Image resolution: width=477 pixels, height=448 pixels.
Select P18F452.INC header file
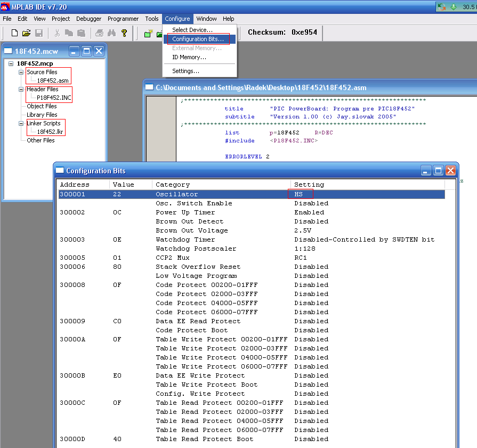click(54, 98)
